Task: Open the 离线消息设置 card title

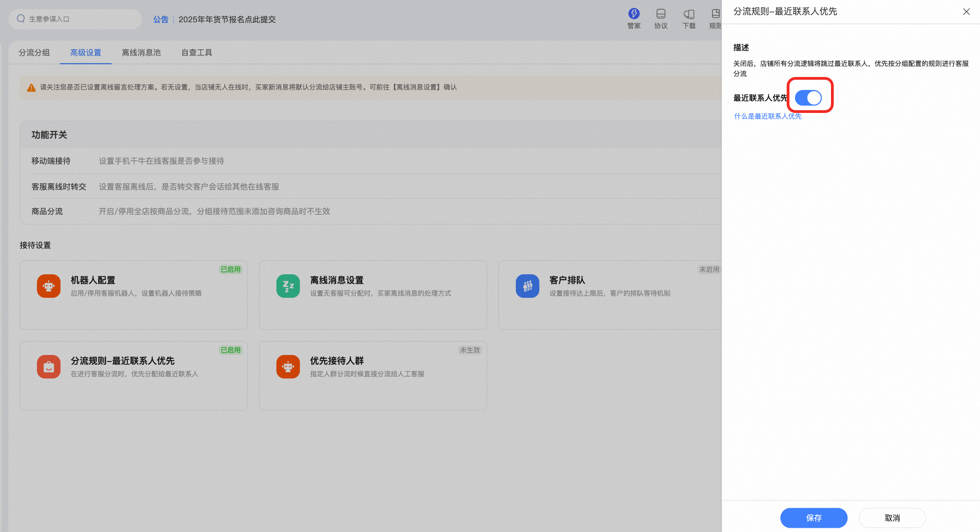Action: click(337, 280)
